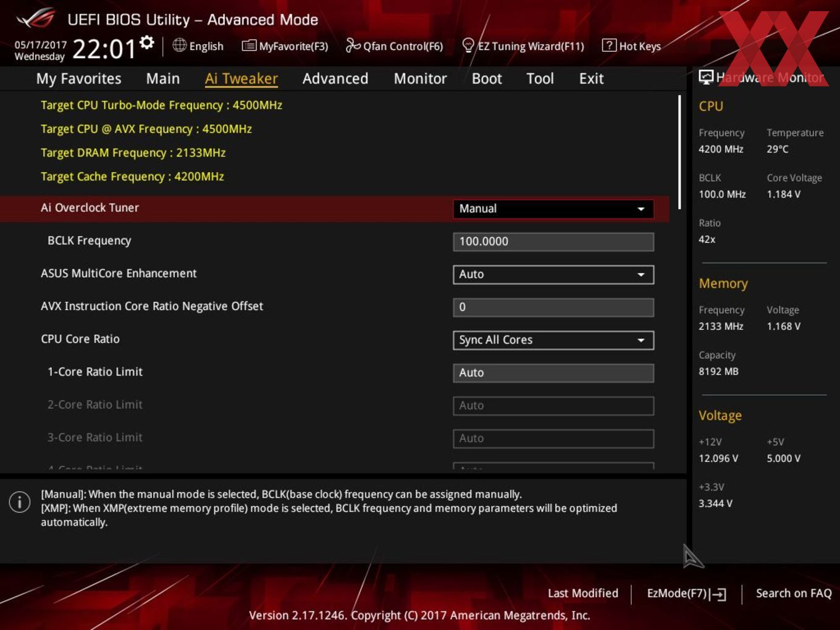840x630 pixels.
Task: Click the +12V reading 12.096 V
Action: tap(718, 458)
